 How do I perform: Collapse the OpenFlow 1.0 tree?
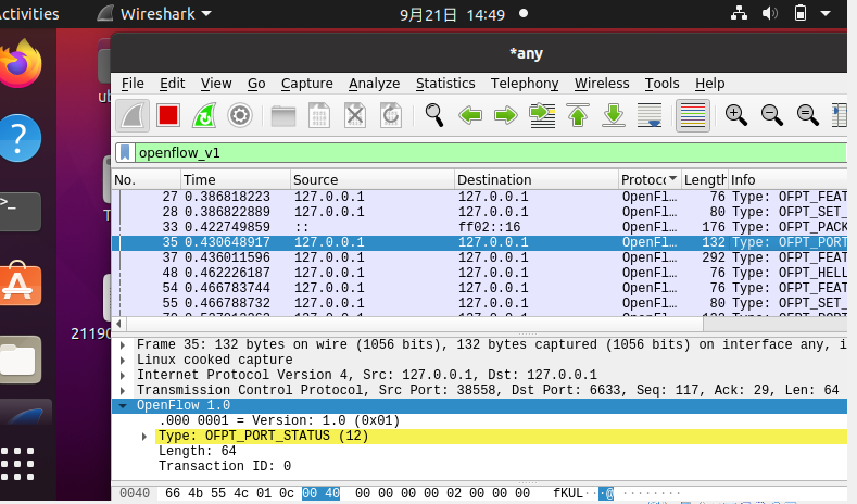pos(123,406)
